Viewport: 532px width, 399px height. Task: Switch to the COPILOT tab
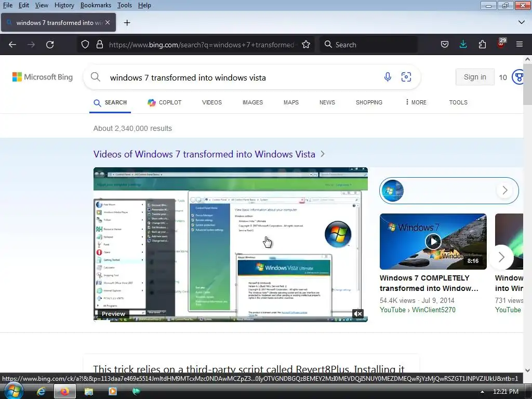(165, 102)
